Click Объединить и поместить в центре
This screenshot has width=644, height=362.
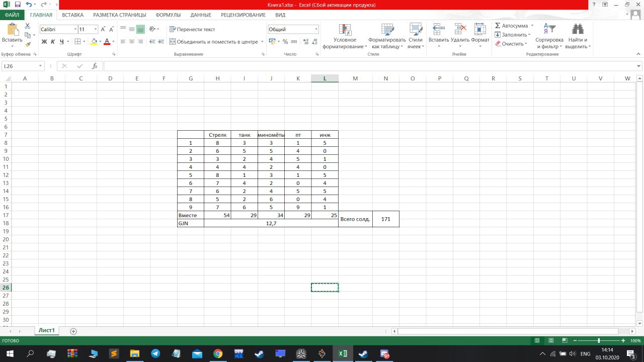214,42
